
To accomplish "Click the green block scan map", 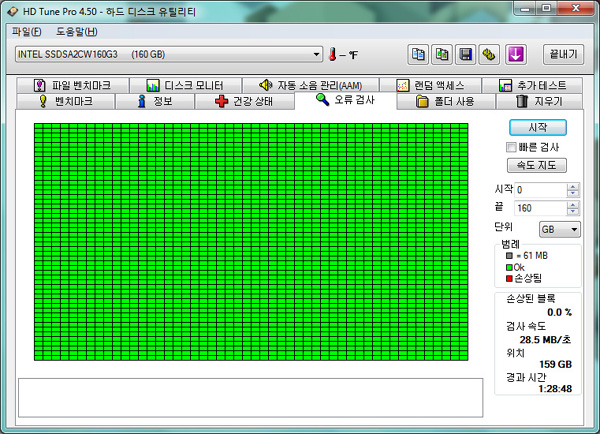I will coord(251,242).
